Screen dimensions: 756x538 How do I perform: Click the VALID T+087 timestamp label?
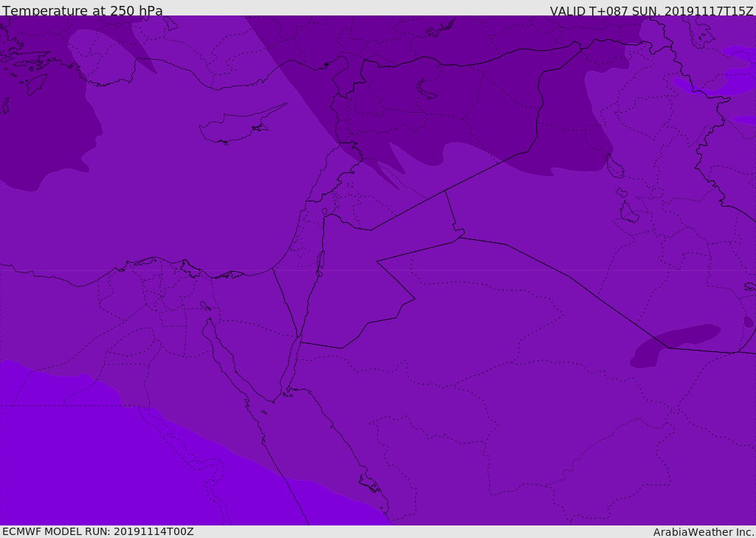pos(651,11)
